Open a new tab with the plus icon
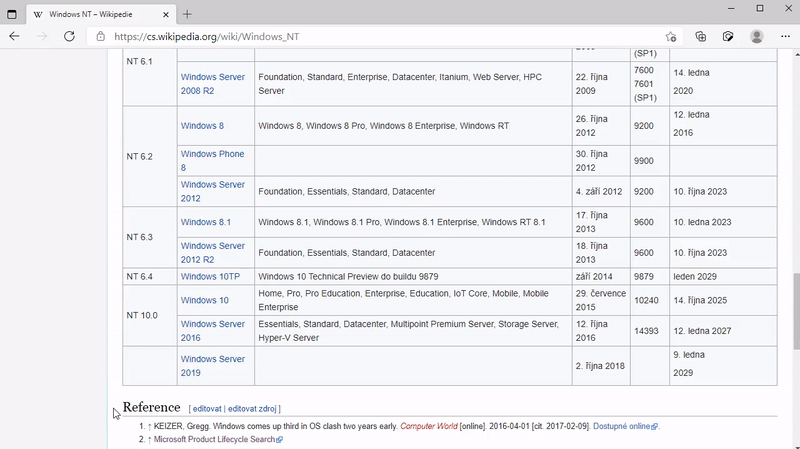The image size is (800, 449). coord(187,14)
